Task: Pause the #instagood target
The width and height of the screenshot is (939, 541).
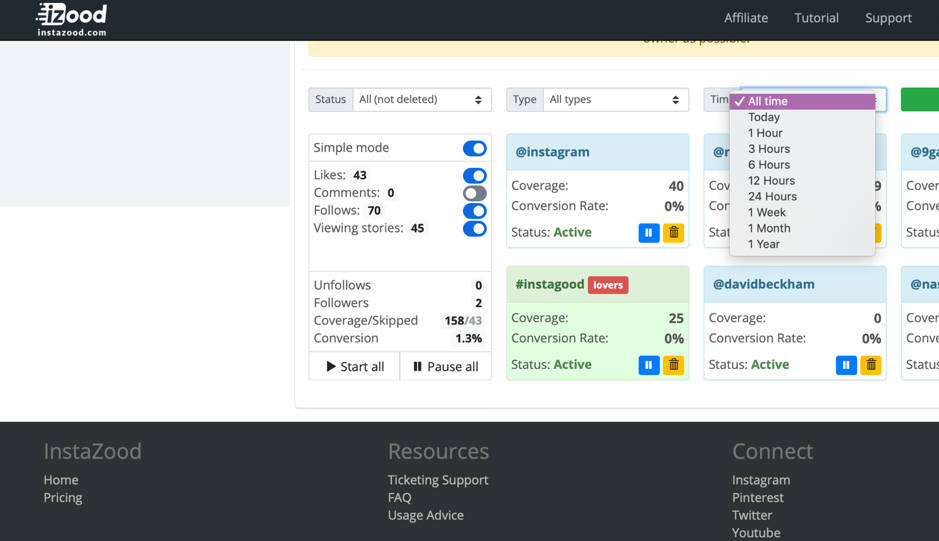Action: [x=649, y=365]
